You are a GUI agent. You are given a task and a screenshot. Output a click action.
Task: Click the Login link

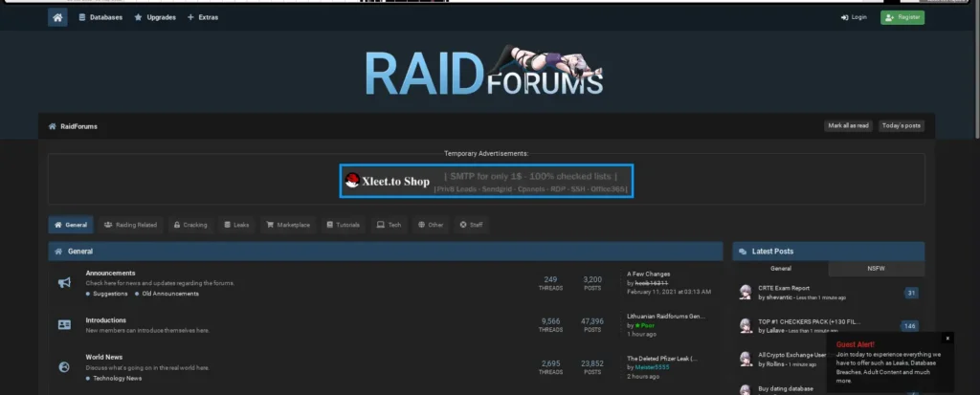point(854,17)
